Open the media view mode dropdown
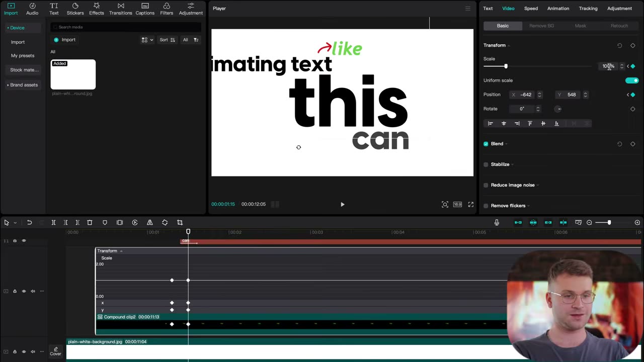This screenshot has width=644, height=362. tap(147, 40)
